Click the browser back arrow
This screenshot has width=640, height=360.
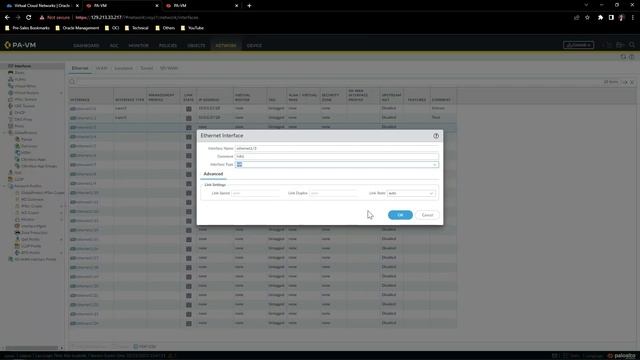click(7, 18)
